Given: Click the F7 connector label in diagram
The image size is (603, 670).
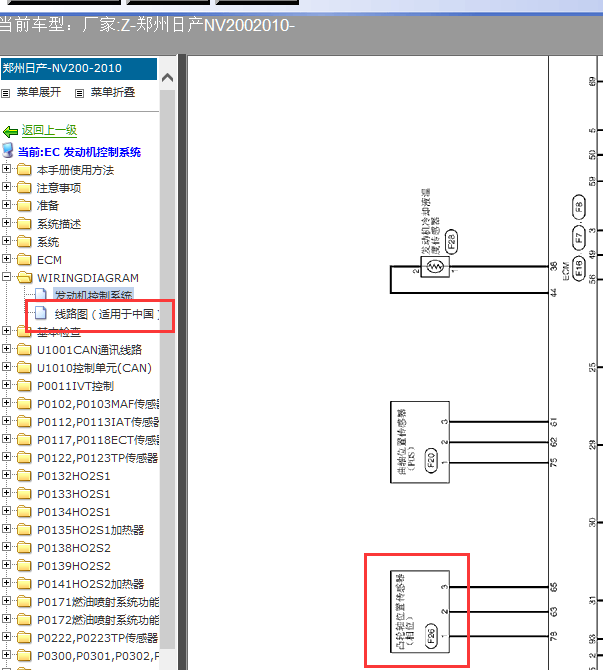Looking at the screenshot, I should [x=579, y=238].
